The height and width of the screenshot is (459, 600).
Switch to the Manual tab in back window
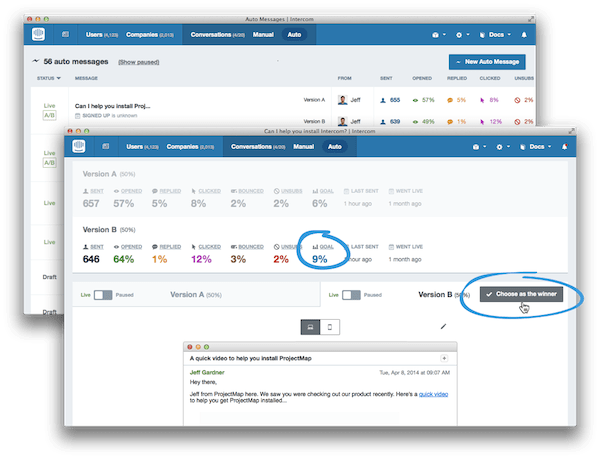[262, 34]
